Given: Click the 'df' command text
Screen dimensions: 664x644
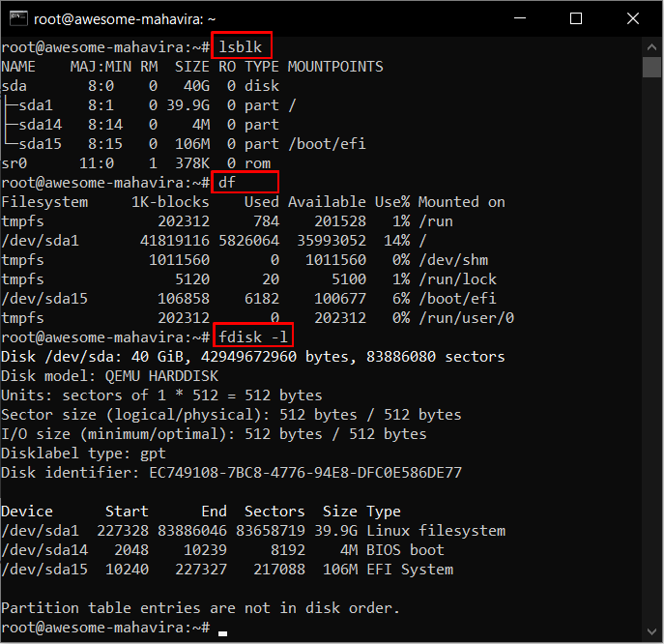Looking at the screenshot, I should click(x=227, y=183).
